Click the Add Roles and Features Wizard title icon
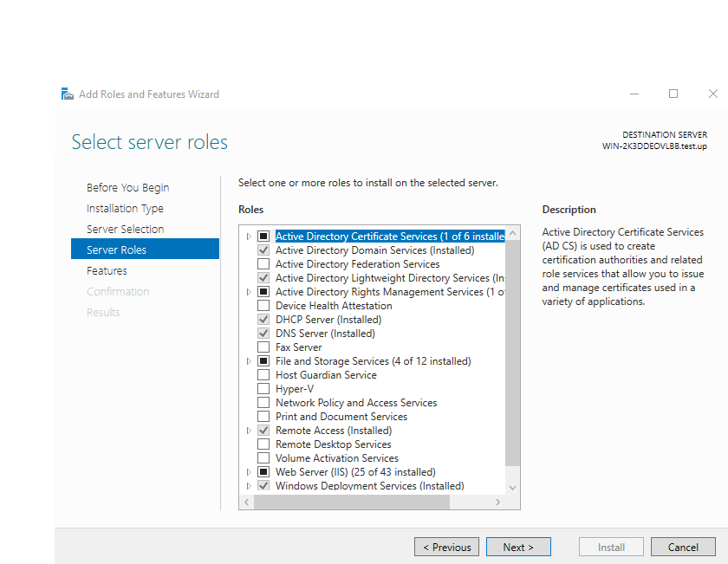Image resolution: width=728 pixels, height=564 pixels. [68, 94]
